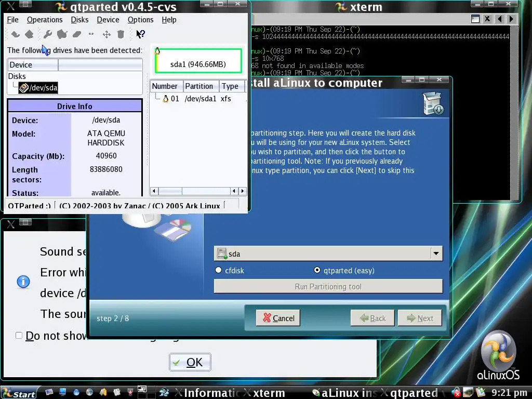Click the Next button in installer
Image resolution: width=532 pixels, height=399 pixels.
click(x=420, y=318)
